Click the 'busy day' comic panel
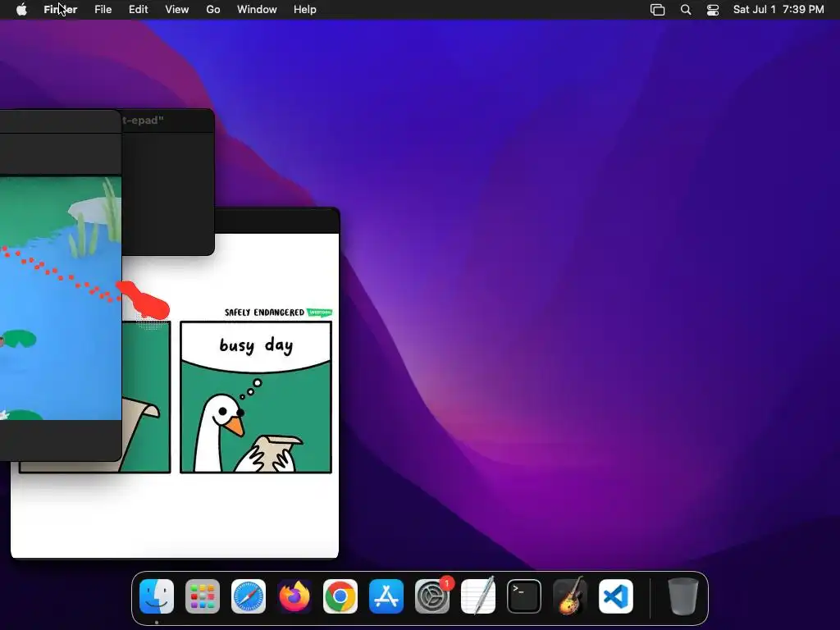This screenshot has width=840, height=630. click(x=256, y=397)
